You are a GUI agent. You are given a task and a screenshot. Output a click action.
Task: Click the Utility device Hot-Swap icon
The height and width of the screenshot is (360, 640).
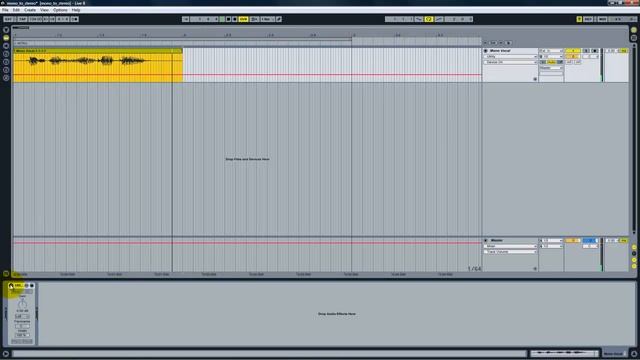coord(27,286)
